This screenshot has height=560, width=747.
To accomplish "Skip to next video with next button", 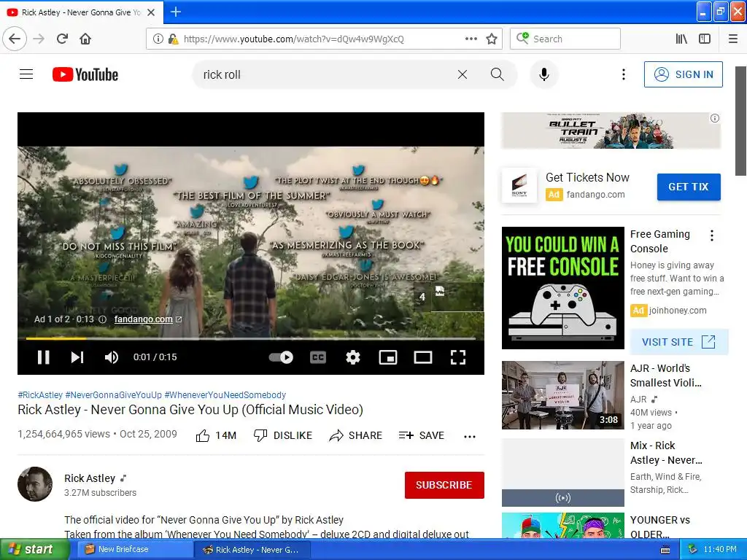I will [77, 357].
